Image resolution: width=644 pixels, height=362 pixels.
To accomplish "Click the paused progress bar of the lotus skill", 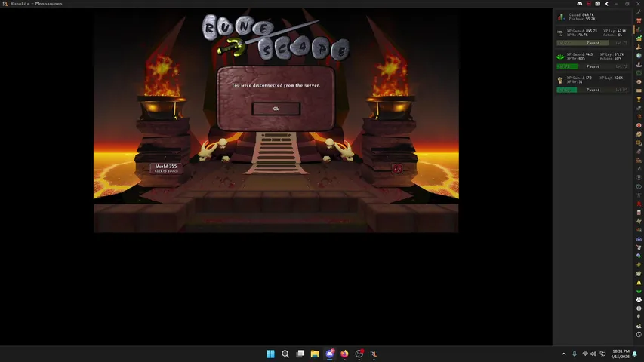I will click(593, 66).
